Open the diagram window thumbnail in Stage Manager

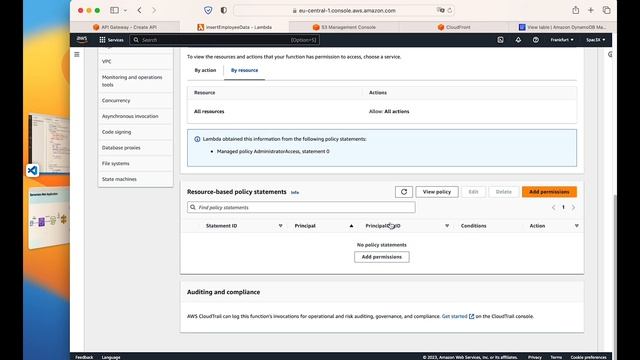pyautogui.click(x=49, y=218)
